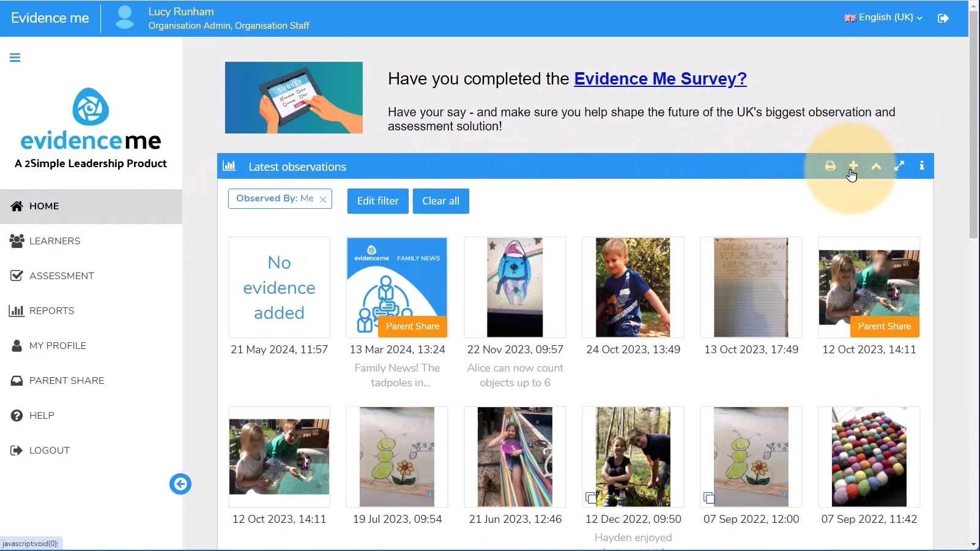This screenshot has height=551, width=980.
Task: Open the info icon in observations header
Action: 922,166
